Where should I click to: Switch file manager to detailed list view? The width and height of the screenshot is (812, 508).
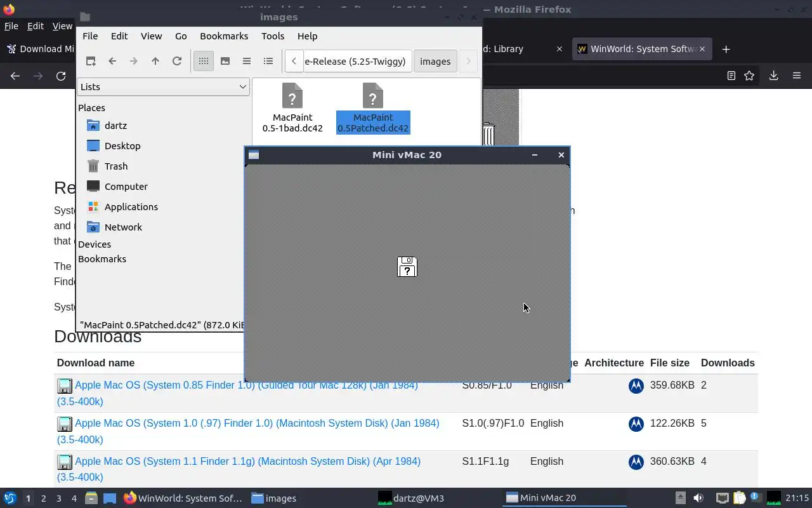(x=268, y=61)
